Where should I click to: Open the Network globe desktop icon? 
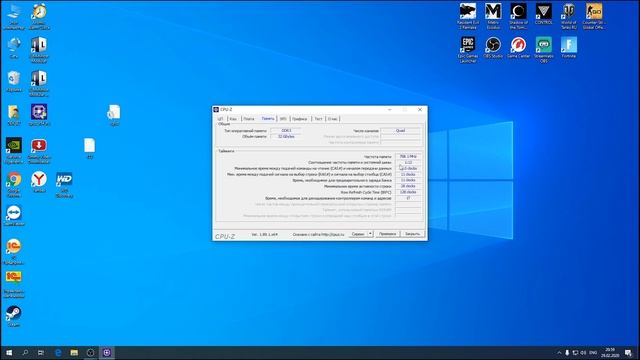14,48
